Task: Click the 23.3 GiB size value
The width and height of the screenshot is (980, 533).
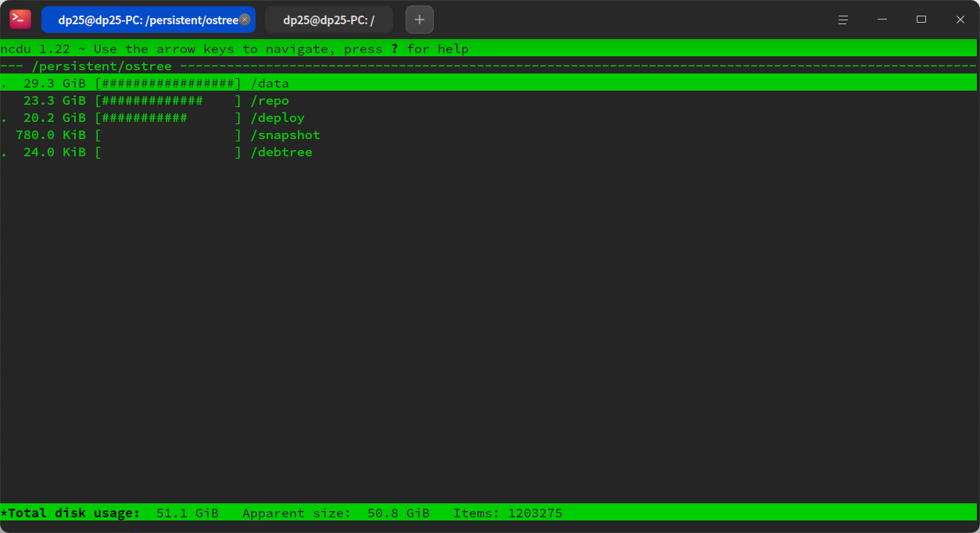Action: [x=55, y=100]
